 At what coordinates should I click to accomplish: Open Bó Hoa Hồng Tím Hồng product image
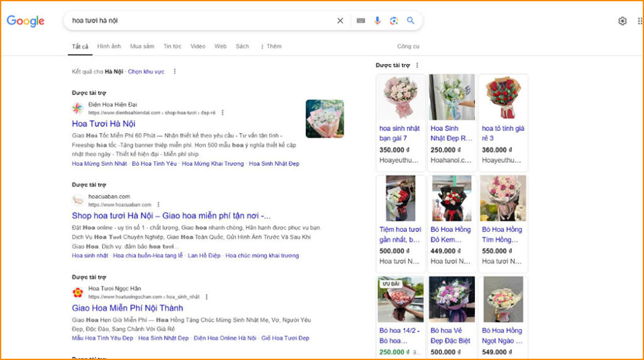click(503, 199)
